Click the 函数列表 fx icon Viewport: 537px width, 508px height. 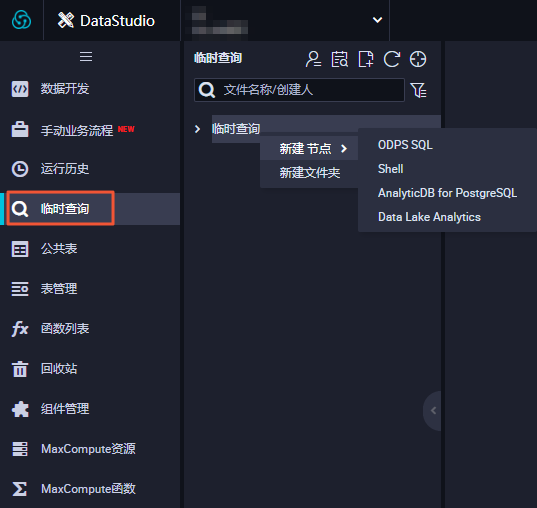(20, 329)
